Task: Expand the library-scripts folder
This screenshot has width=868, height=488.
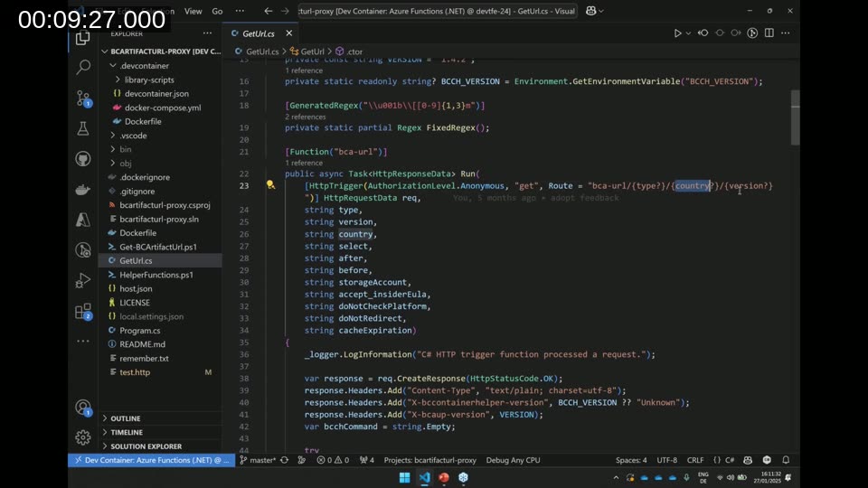Action: pos(118,80)
